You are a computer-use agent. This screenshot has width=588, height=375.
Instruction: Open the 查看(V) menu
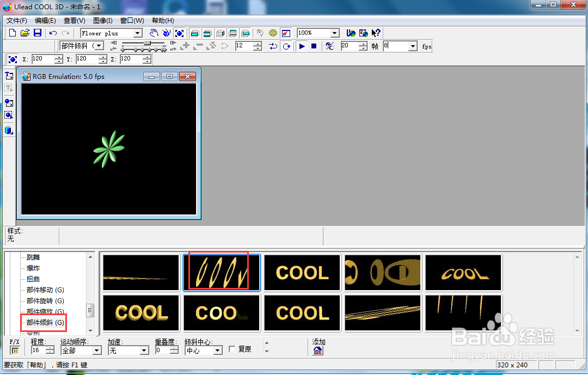74,21
